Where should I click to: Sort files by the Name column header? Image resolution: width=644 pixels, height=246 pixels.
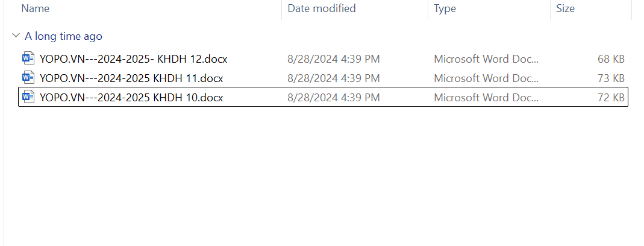35,8
